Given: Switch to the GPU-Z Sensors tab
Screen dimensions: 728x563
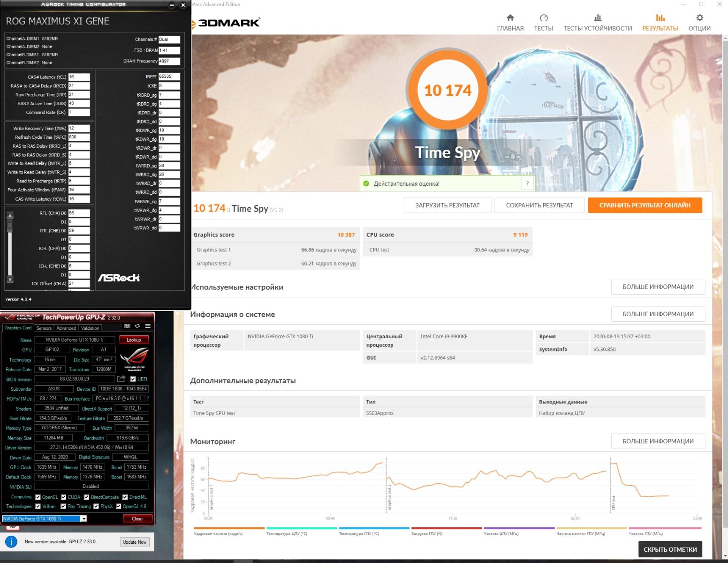Looking at the screenshot, I should pos(44,328).
